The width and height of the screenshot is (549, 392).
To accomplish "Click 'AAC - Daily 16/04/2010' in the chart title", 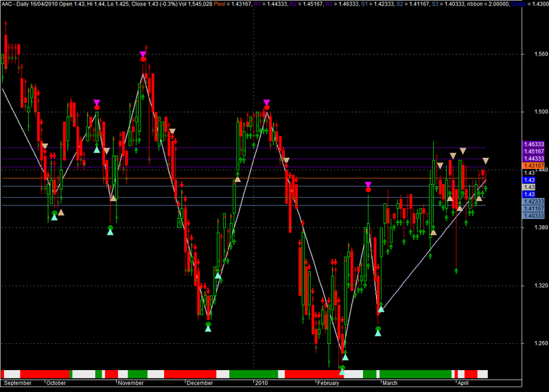I will (x=30, y=4).
